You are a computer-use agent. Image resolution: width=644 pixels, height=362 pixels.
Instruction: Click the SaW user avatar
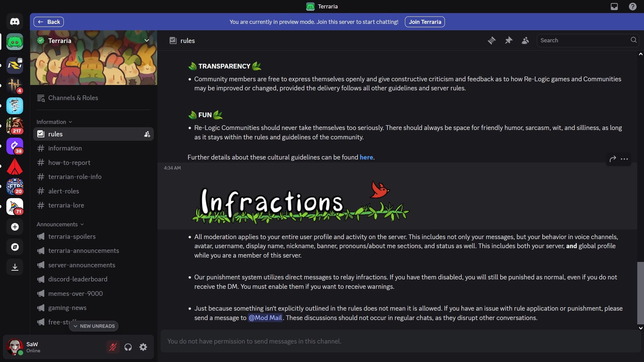(15, 347)
